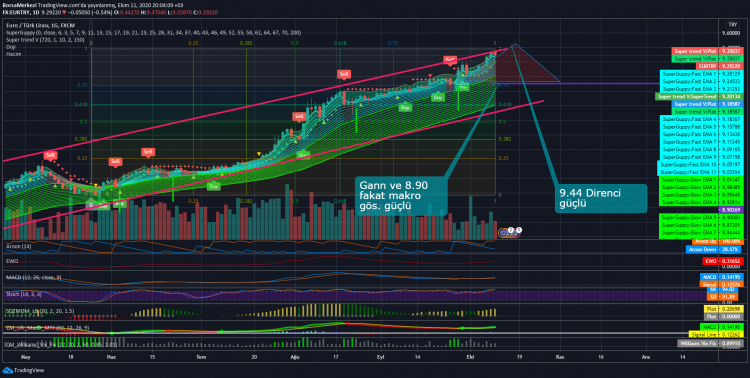Click the Aroon Up 100.00% label
Viewport: 750px width, 378px height.
(x=718, y=241)
